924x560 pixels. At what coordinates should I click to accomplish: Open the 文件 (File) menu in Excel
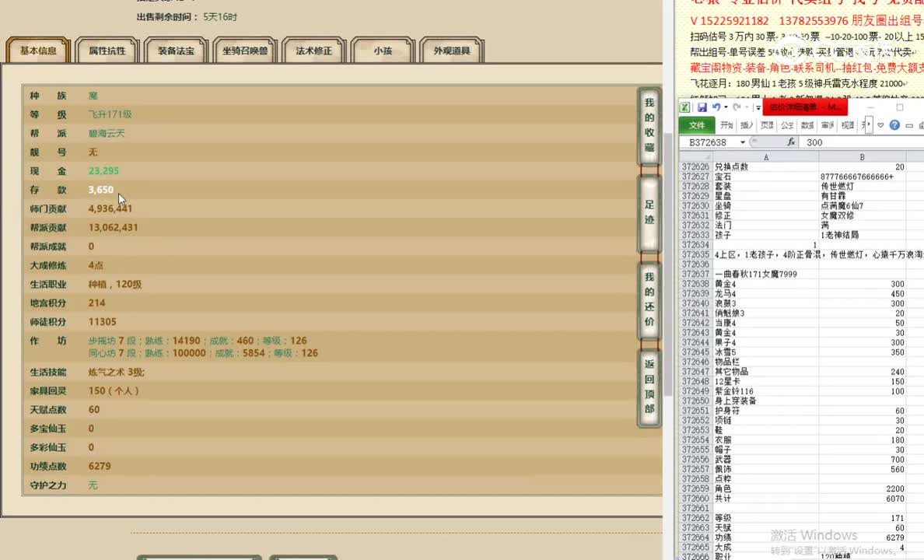coord(699,124)
